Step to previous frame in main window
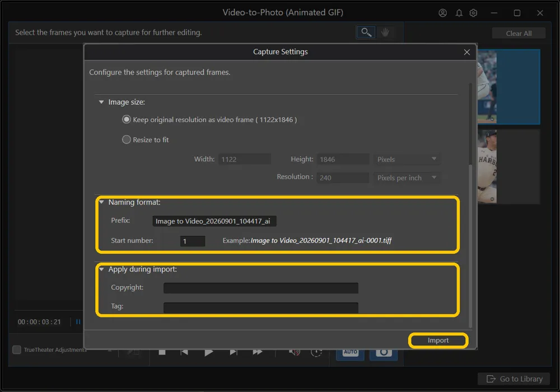The image size is (560, 392). click(184, 352)
